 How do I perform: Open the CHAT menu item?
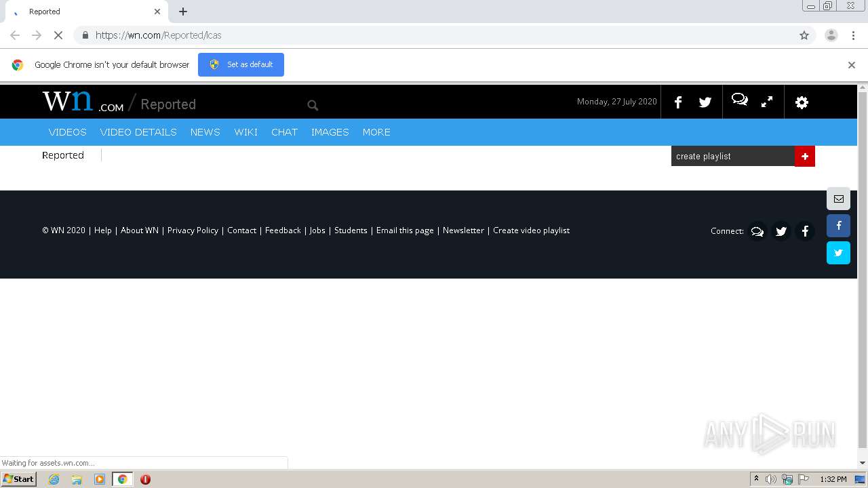[x=285, y=132]
